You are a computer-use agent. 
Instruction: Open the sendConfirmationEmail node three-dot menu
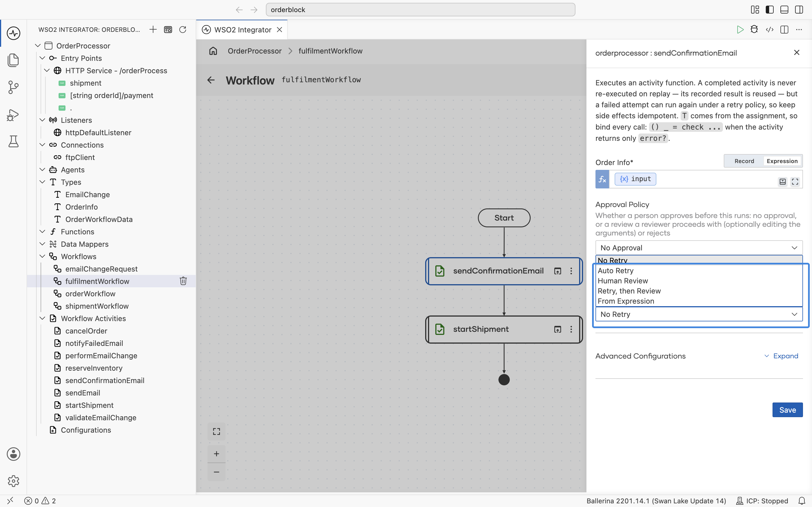571,271
